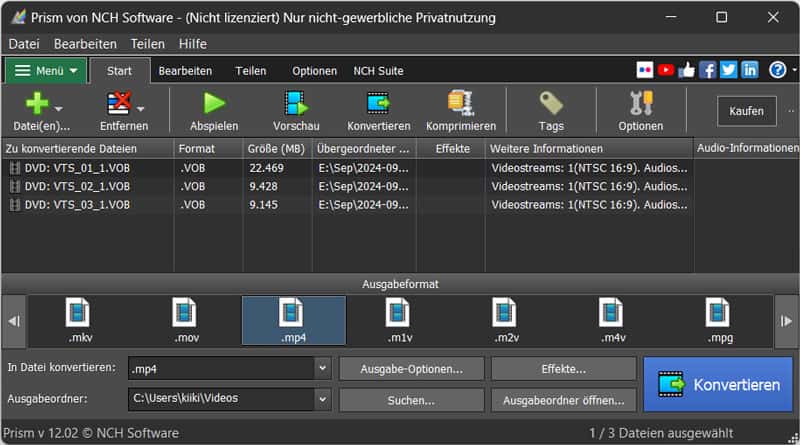The width and height of the screenshot is (800, 445).
Task: Select row DVD: VTS_01_1.VOB
Action: pos(347,168)
